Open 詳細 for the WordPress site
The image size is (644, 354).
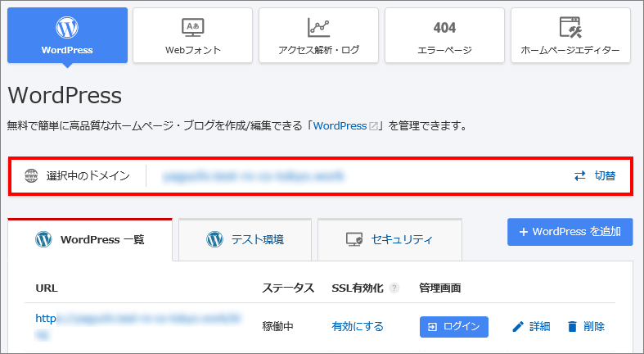[531, 327]
